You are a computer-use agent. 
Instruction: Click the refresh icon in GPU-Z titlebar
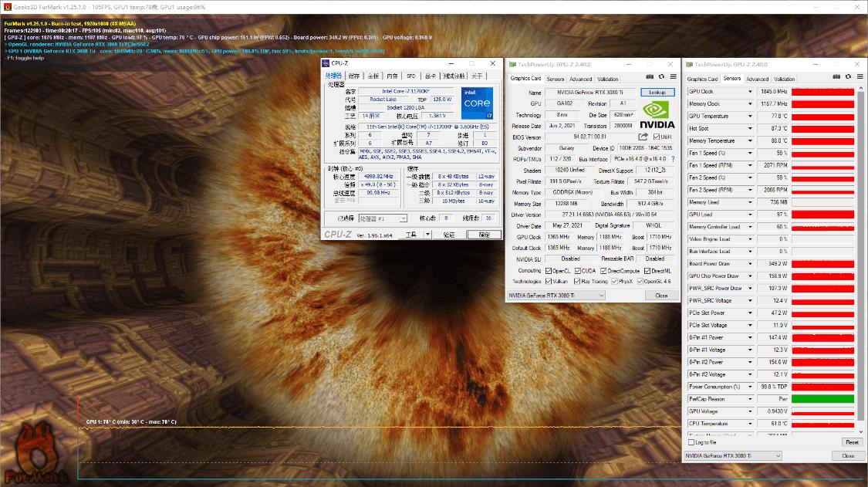pyautogui.click(x=661, y=76)
